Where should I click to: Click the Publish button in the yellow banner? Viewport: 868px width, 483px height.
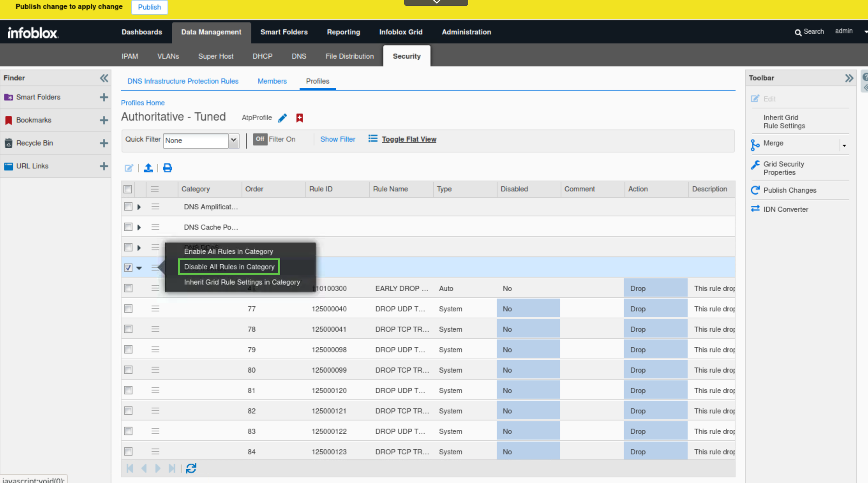point(149,7)
